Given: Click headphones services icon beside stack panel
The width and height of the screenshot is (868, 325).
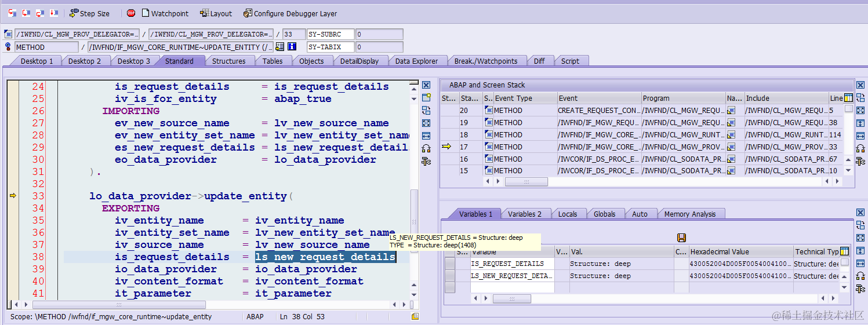Looking at the screenshot, I should click(860, 148).
